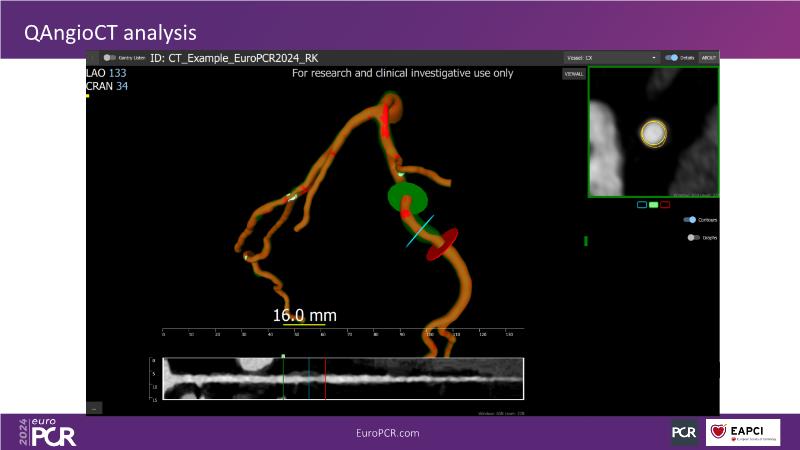The width and height of the screenshot is (800, 450).
Task: Click the dark red disc on the vessel
Action: pos(442,244)
